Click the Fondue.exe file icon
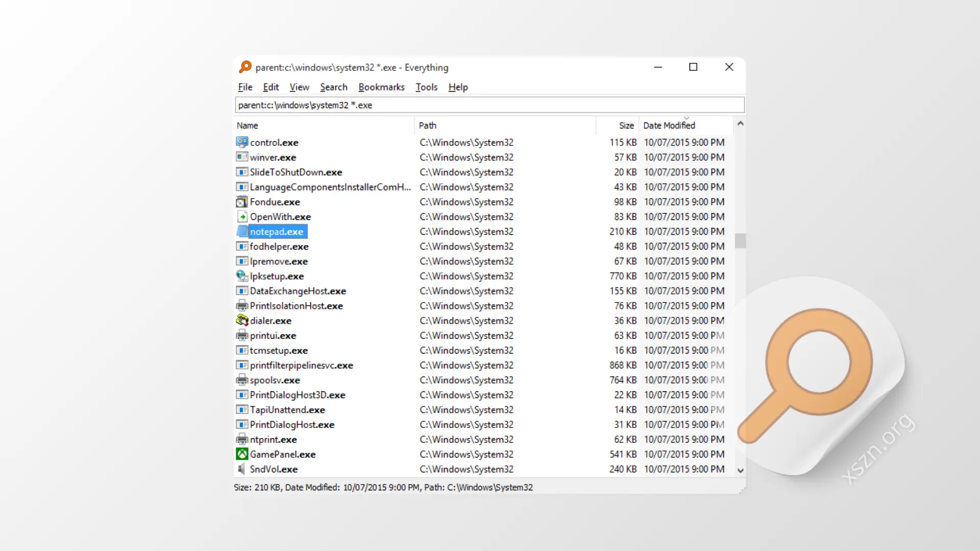 click(x=242, y=202)
